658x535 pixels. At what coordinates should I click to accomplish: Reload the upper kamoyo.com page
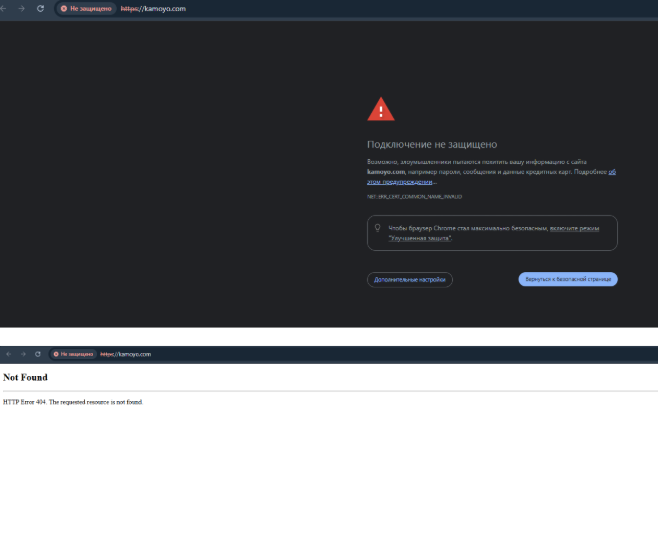coord(40,8)
